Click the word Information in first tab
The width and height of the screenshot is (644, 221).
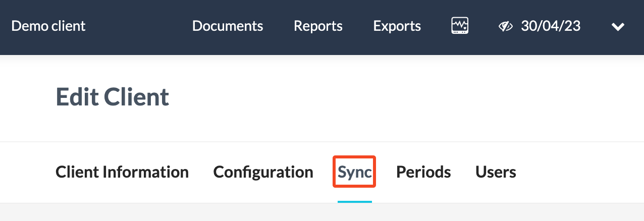point(146,172)
